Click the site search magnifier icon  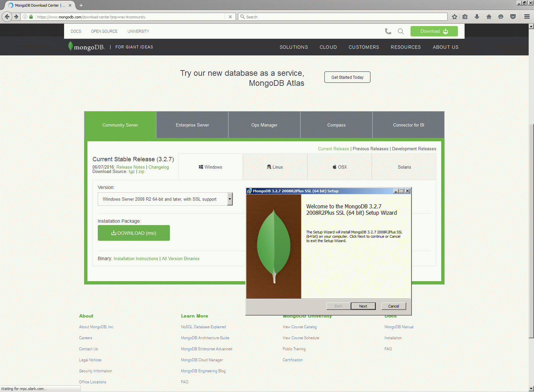click(401, 31)
